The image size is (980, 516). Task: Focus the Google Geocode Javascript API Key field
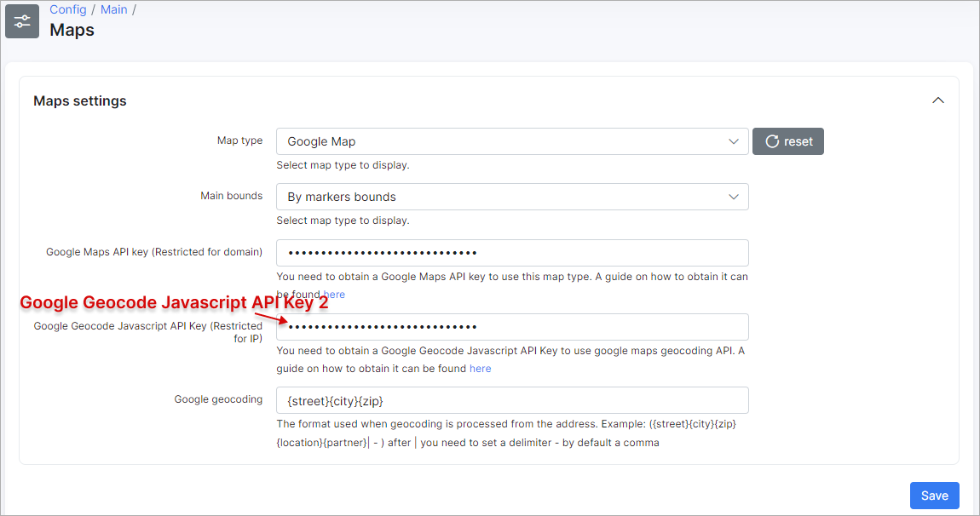(x=511, y=327)
